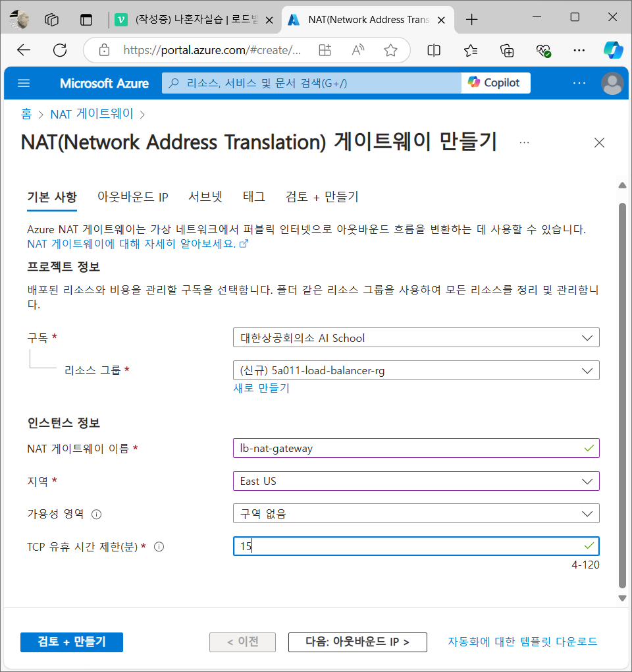Switch to the 나혼자실습 browser tab
Image resolution: width=632 pixels, height=672 pixels.
point(194,20)
